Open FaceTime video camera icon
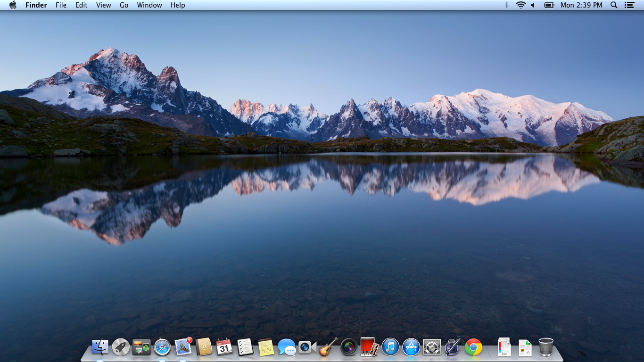 tap(307, 347)
